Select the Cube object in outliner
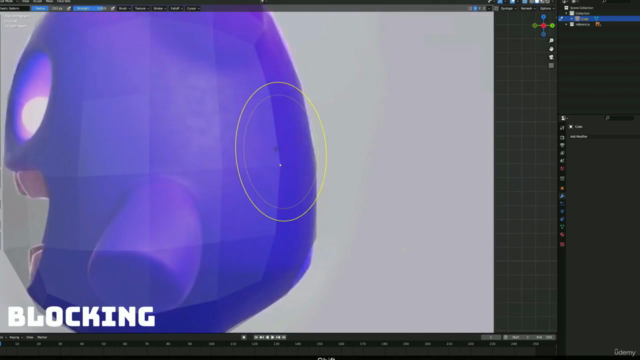 (584, 19)
